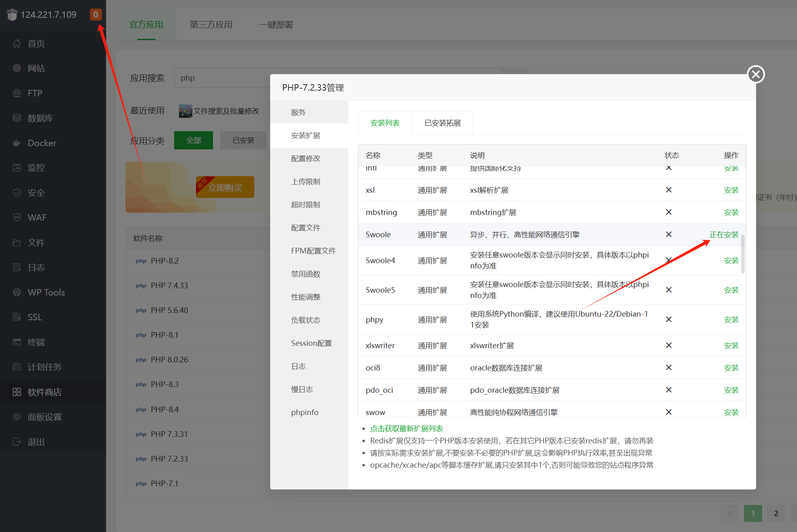Click 正在安装 status for Swoole
The image size is (797, 532).
(x=724, y=234)
